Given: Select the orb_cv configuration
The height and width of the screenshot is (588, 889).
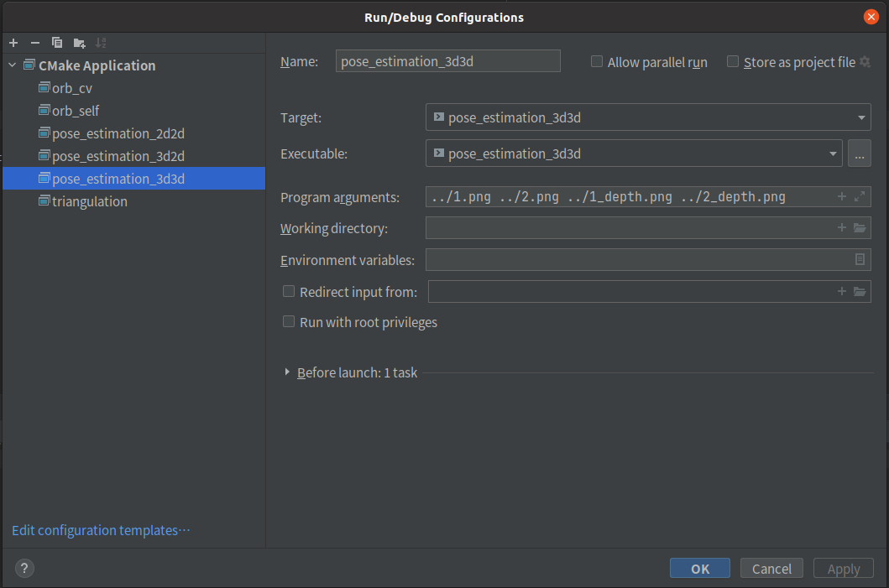Looking at the screenshot, I should [71, 88].
